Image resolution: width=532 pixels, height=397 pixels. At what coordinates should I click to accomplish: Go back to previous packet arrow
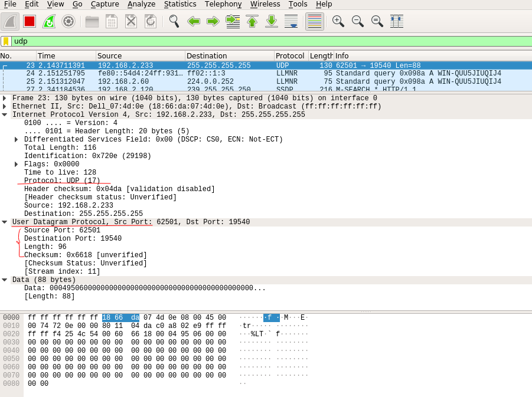click(193, 21)
